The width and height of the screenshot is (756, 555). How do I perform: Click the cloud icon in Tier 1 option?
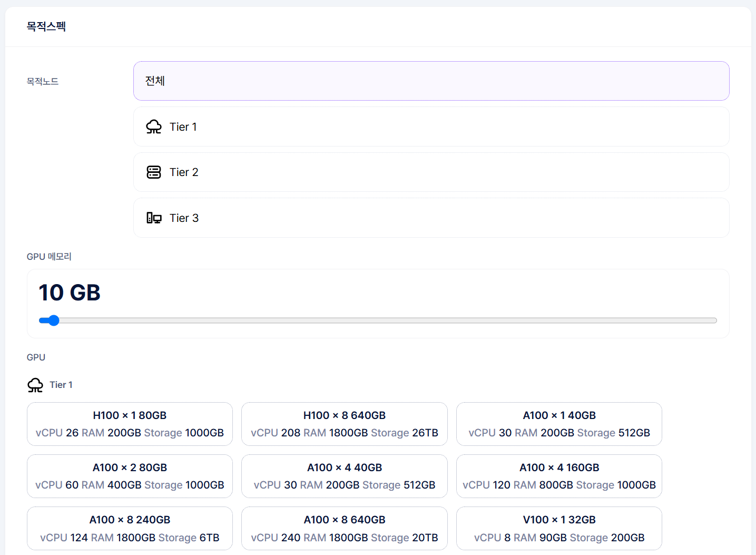(154, 127)
